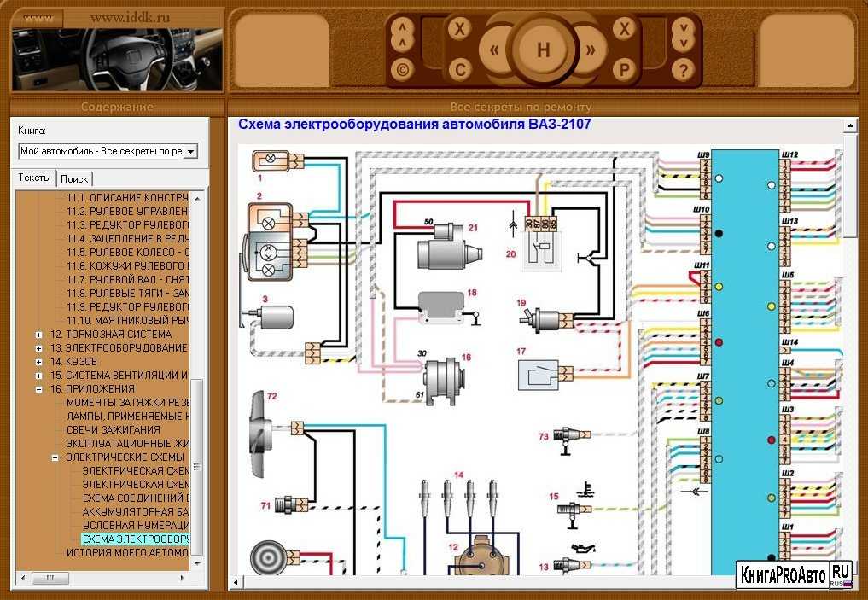Click the X button beside the double-up arrows

(x=459, y=29)
